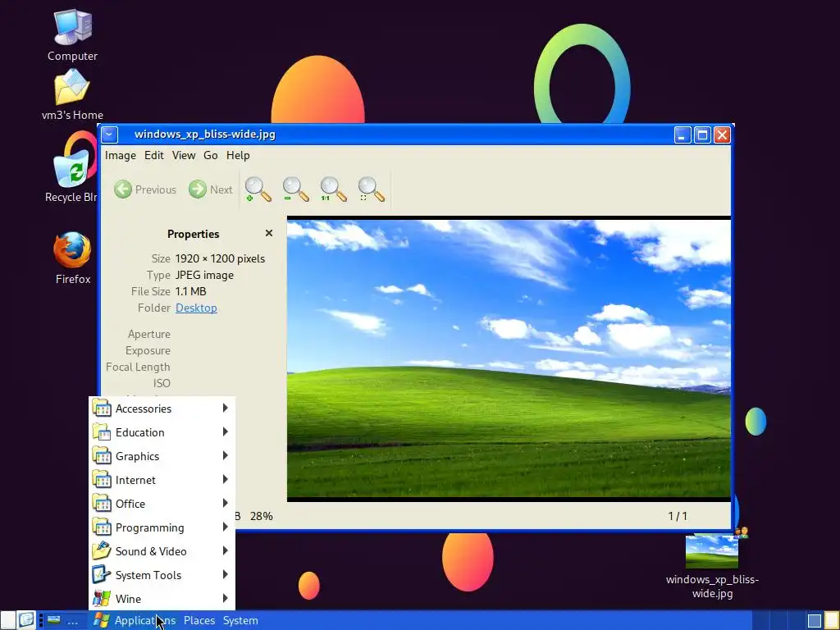
Task: Expand Internet submenu arrow
Action: click(225, 479)
